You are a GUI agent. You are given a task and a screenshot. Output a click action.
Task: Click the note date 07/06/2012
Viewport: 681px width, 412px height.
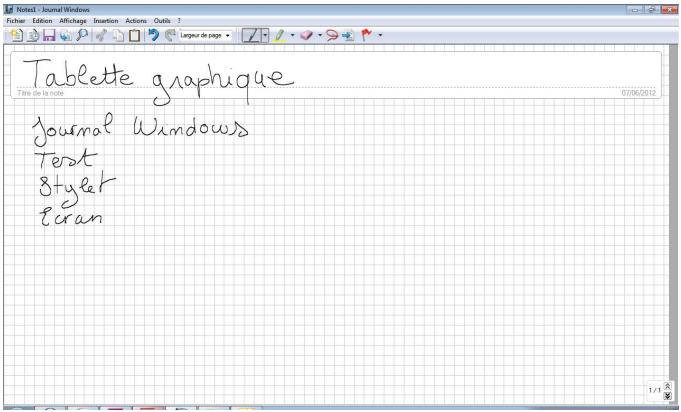pyautogui.click(x=638, y=93)
